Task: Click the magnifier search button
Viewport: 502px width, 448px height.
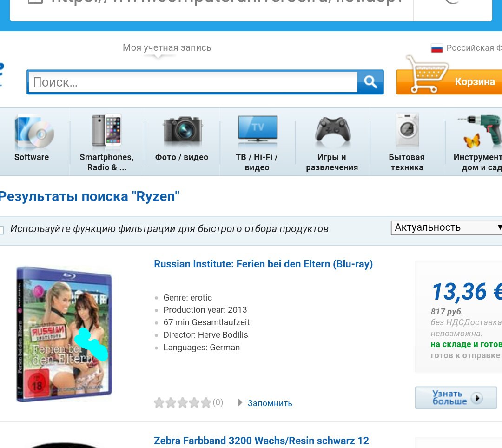Action: (370, 82)
